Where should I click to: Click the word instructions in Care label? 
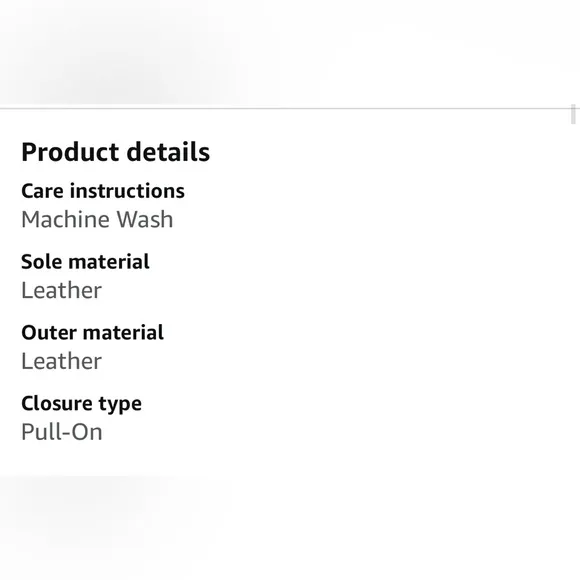coord(127,191)
